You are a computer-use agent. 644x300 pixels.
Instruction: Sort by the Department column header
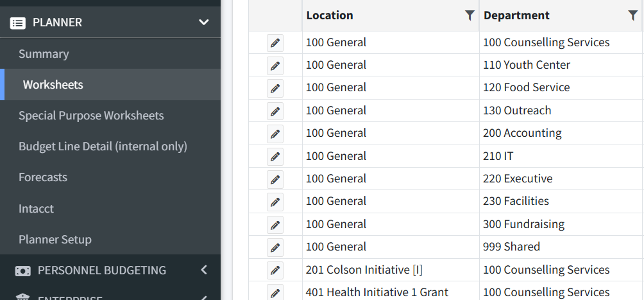click(x=516, y=15)
